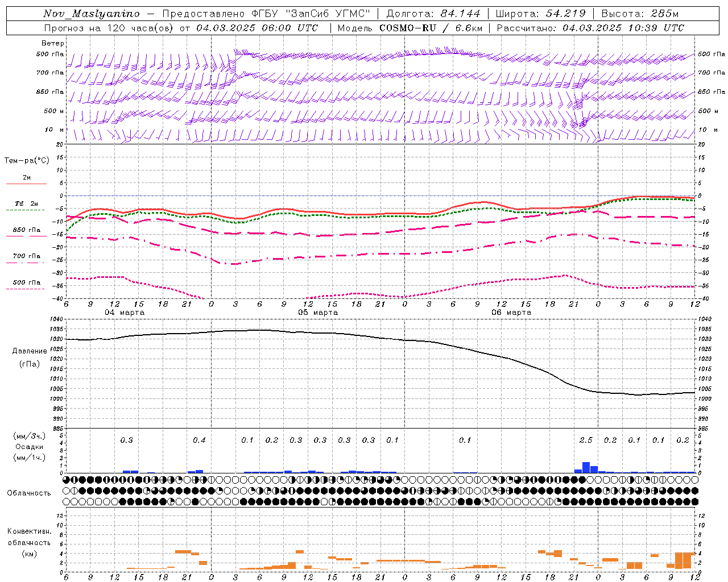Viewport: 728px width, 582px height.
Task: Click the solid line sample under legend "2м"
Action: click(x=26, y=184)
